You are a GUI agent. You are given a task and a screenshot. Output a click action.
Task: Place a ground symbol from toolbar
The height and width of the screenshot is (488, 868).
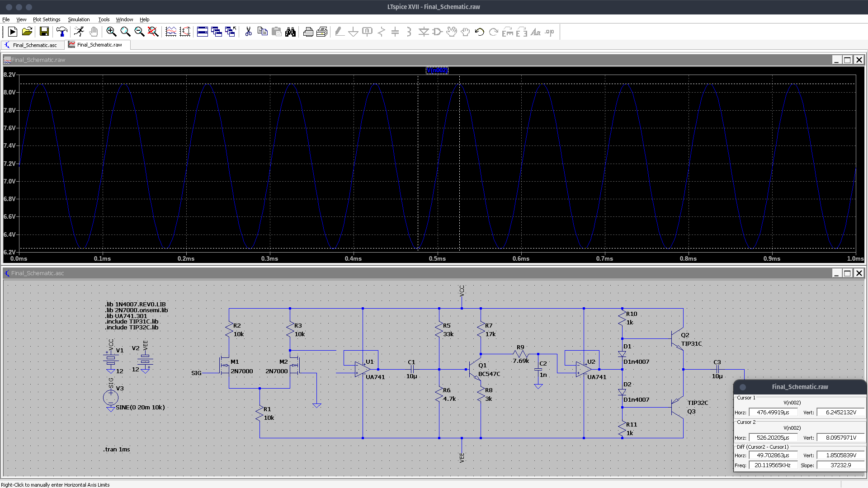354,32
